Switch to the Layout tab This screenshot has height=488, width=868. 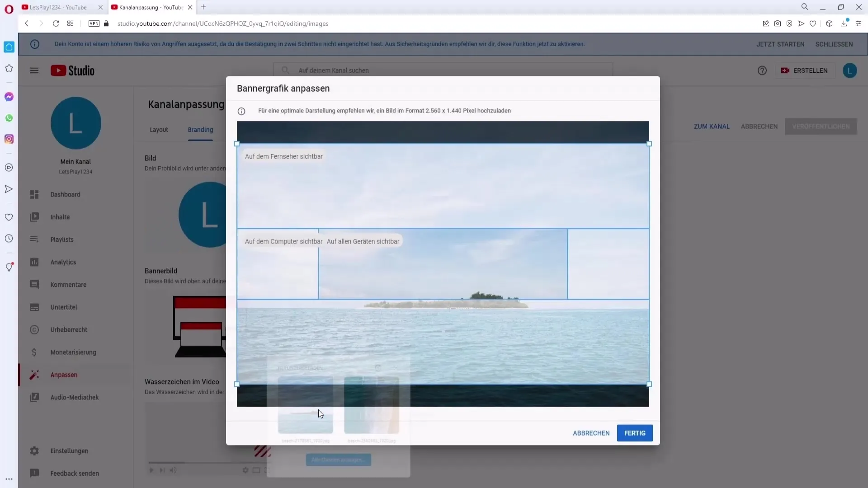click(x=159, y=129)
